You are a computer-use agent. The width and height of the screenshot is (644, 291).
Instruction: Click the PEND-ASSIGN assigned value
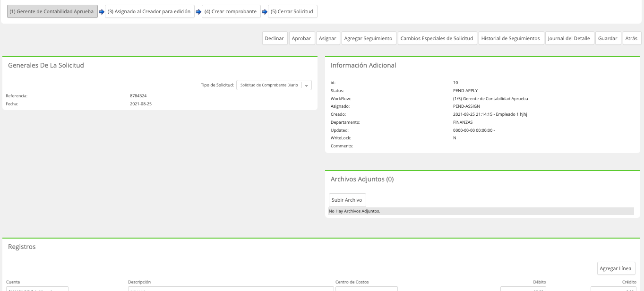[x=466, y=106]
